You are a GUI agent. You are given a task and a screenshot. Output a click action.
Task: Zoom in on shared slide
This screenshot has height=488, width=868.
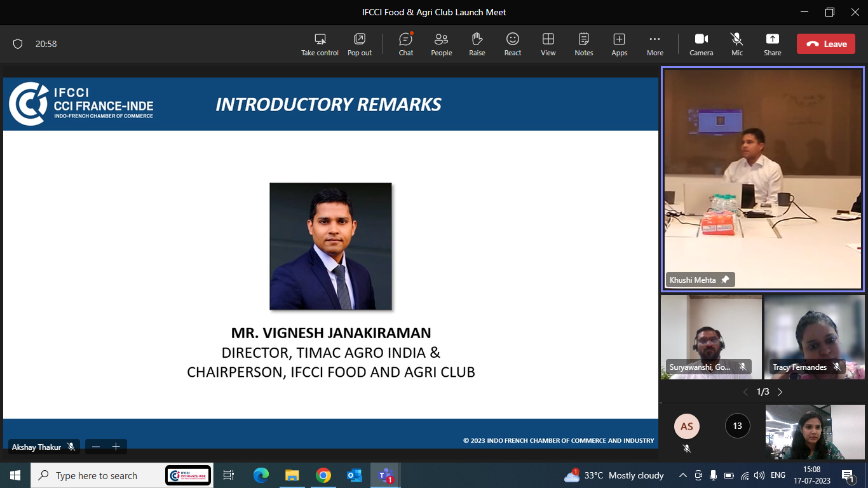116,447
